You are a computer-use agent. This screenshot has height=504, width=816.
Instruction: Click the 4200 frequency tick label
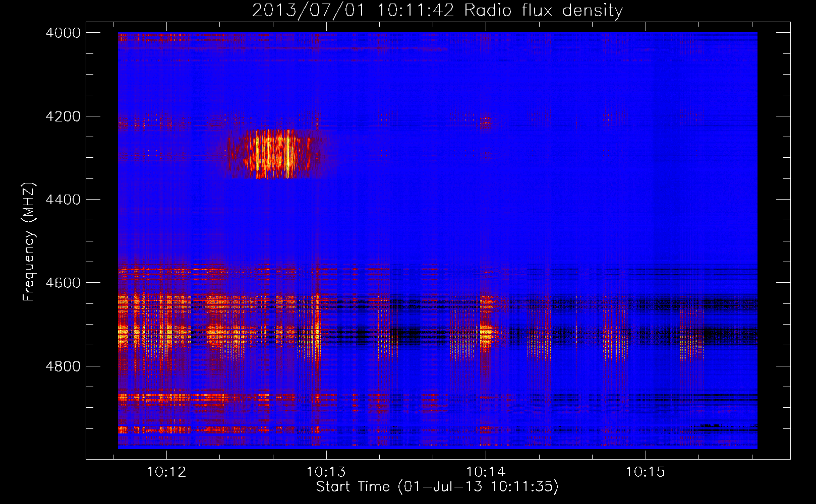63,116
